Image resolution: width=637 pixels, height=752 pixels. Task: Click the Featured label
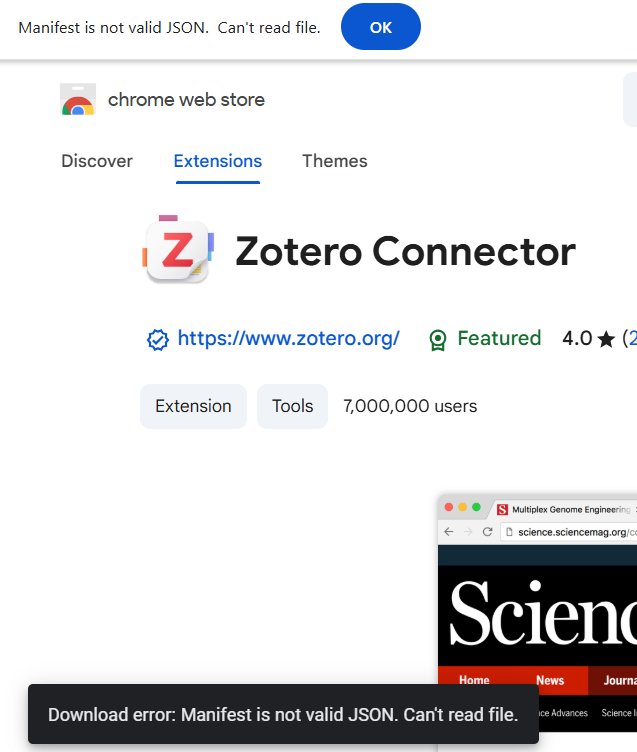point(499,338)
